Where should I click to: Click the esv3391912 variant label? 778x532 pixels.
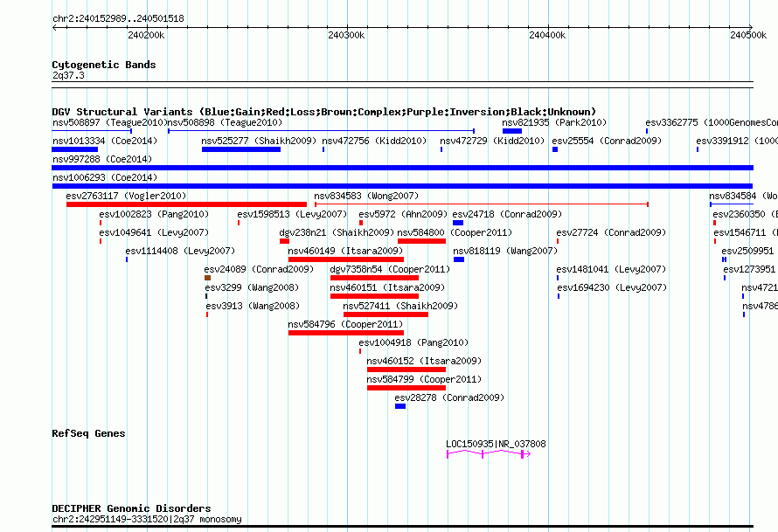click(x=737, y=141)
